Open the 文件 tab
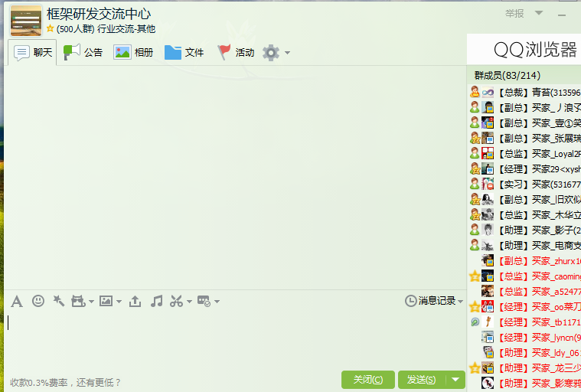The width and height of the screenshot is (581, 392). (184, 52)
